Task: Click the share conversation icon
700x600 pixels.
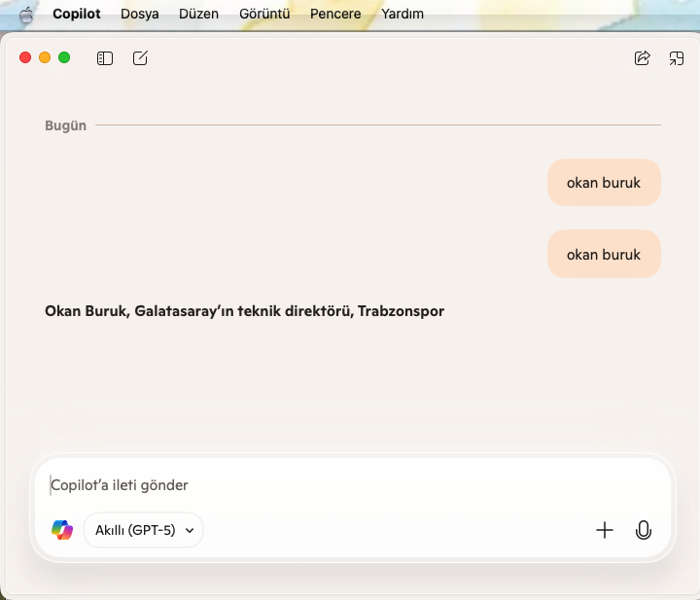Action: click(x=642, y=58)
